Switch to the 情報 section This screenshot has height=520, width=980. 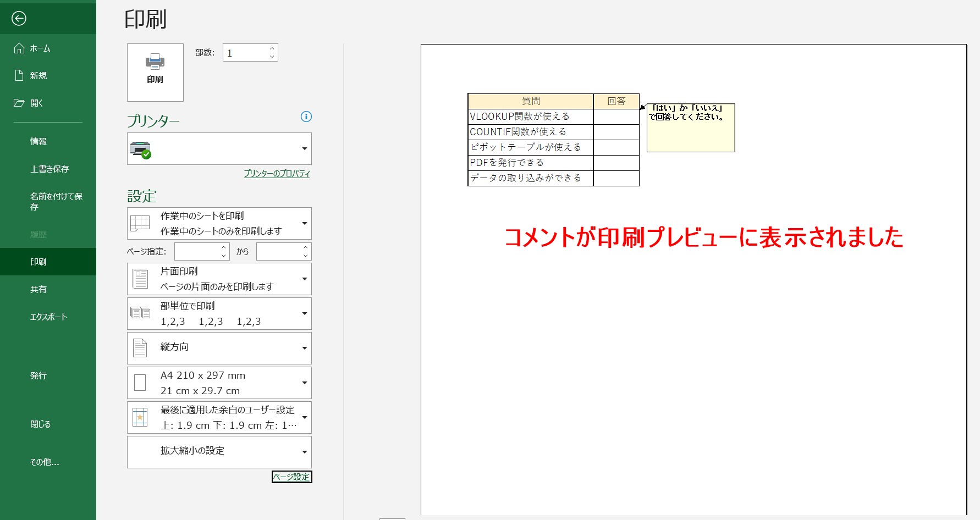pyautogui.click(x=37, y=141)
